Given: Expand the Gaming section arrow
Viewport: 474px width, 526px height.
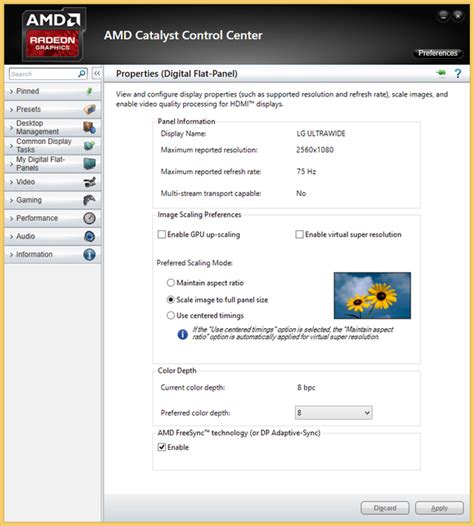Looking at the screenshot, I should (11, 200).
